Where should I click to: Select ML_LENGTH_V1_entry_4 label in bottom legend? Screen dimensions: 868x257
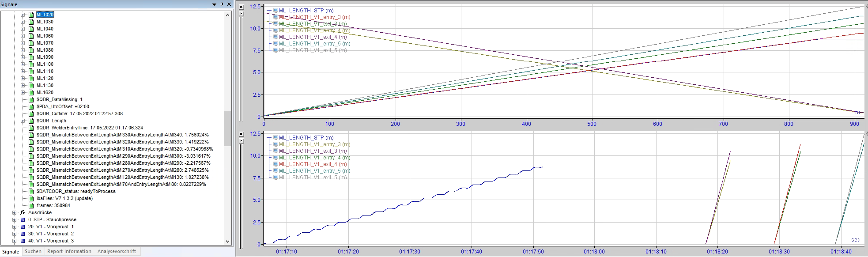tap(314, 158)
